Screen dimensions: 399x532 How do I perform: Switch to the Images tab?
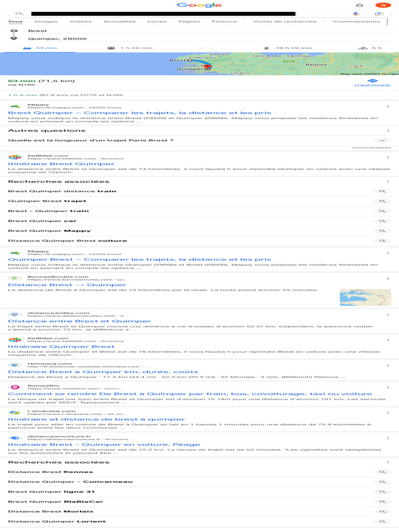point(46,21)
